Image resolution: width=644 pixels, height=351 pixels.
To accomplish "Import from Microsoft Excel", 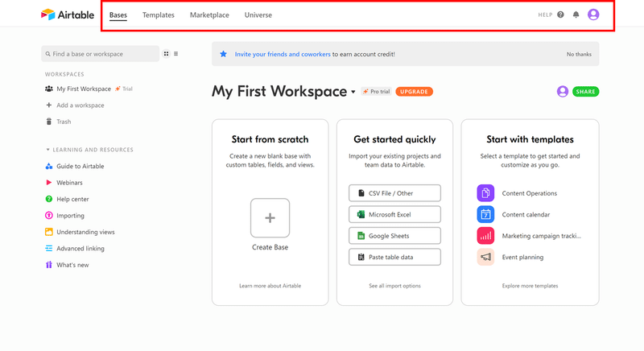I will tap(394, 214).
